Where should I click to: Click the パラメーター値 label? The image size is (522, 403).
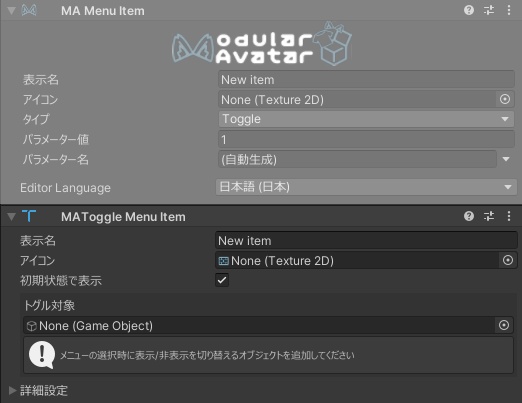pyautogui.click(x=56, y=139)
